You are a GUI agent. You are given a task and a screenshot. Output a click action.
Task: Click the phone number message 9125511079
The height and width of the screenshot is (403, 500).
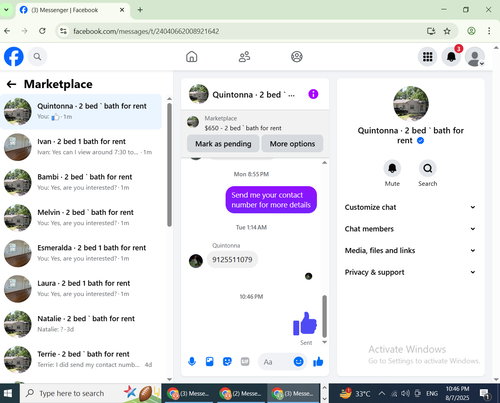click(232, 260)
